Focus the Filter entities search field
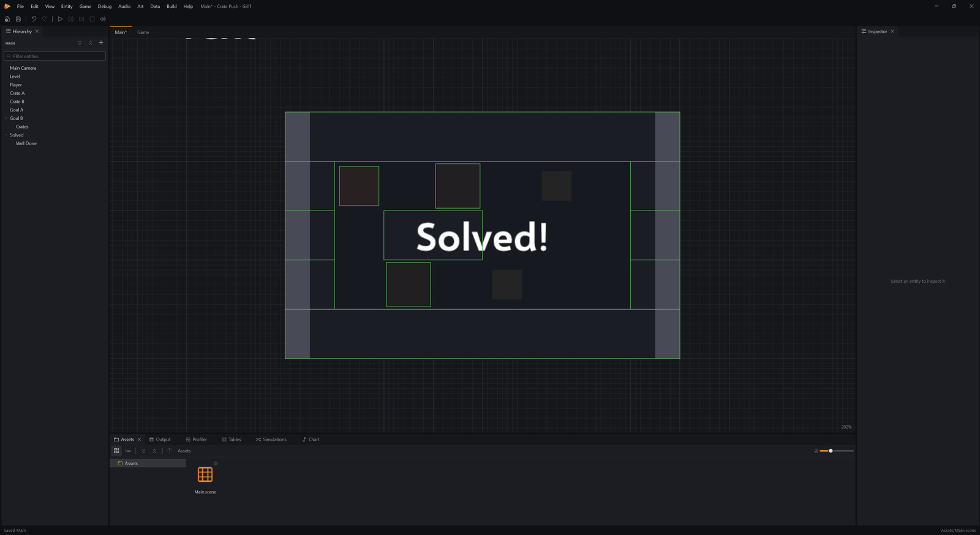The image size is (980, 535). click(55, 56)
